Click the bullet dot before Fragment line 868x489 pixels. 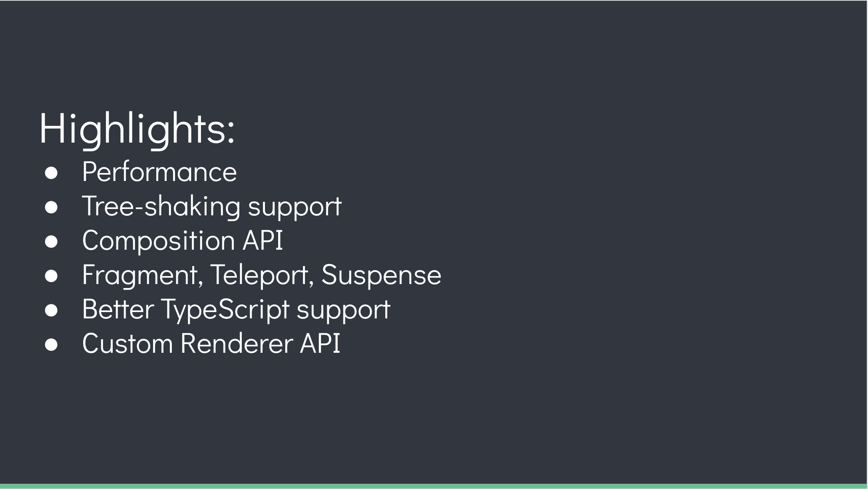point(52,276)
